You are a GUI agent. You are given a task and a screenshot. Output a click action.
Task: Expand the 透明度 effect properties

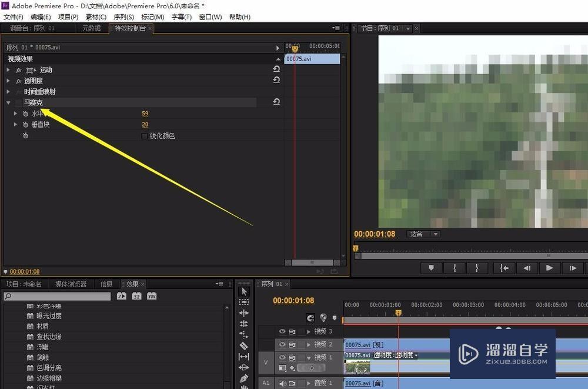pyautogui.click(x=8, y=81)
